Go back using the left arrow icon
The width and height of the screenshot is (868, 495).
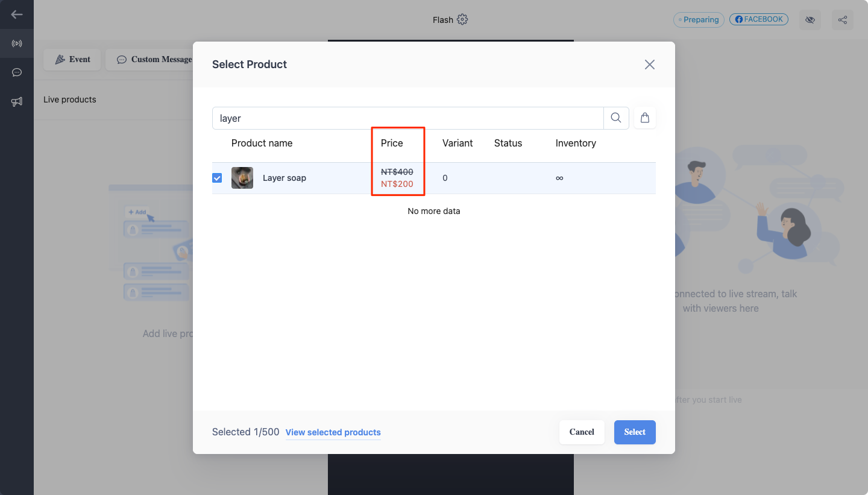17,14
